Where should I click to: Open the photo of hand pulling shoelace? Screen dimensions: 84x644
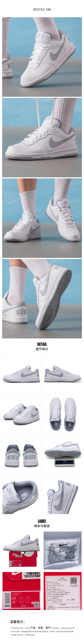[x=42, y=137]
